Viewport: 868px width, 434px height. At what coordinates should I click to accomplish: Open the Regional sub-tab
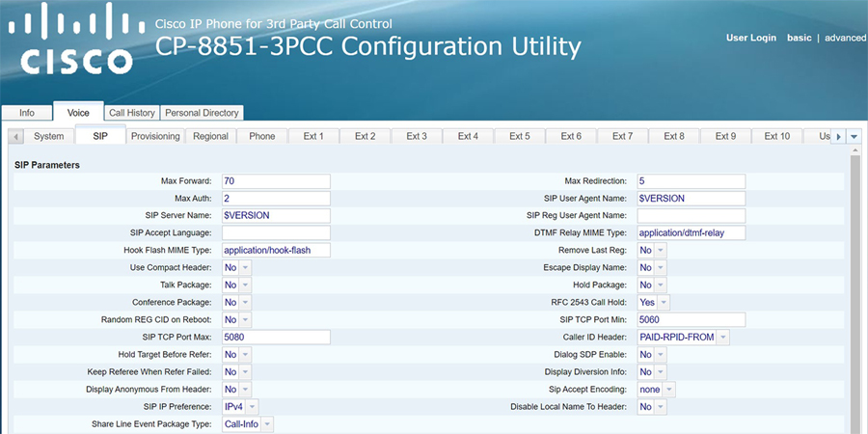[x=210, y=136]
